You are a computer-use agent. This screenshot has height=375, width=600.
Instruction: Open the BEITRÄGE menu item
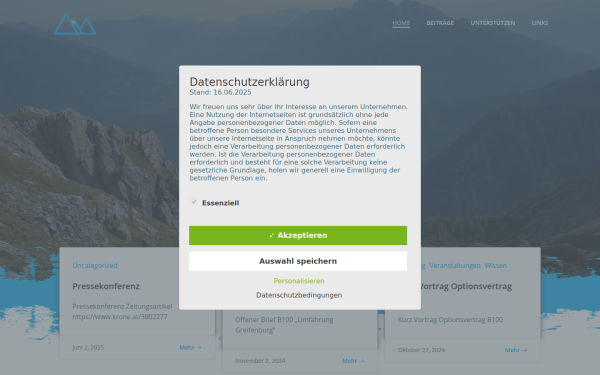[440, 23]
